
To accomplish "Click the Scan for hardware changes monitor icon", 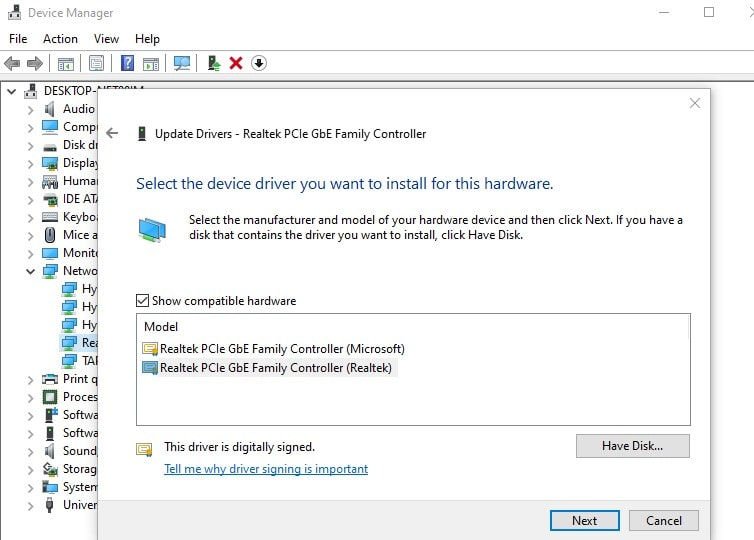I will [182, 63].
